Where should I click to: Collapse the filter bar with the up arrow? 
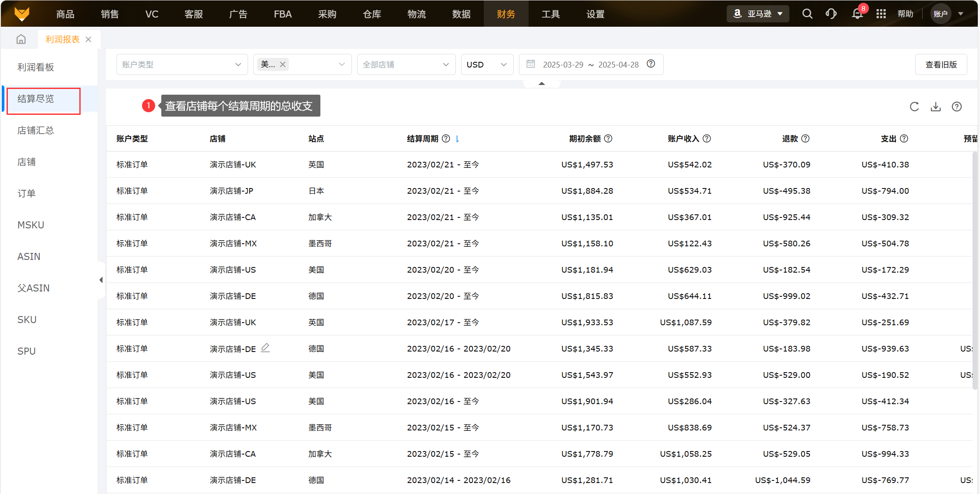coord(542,83)
